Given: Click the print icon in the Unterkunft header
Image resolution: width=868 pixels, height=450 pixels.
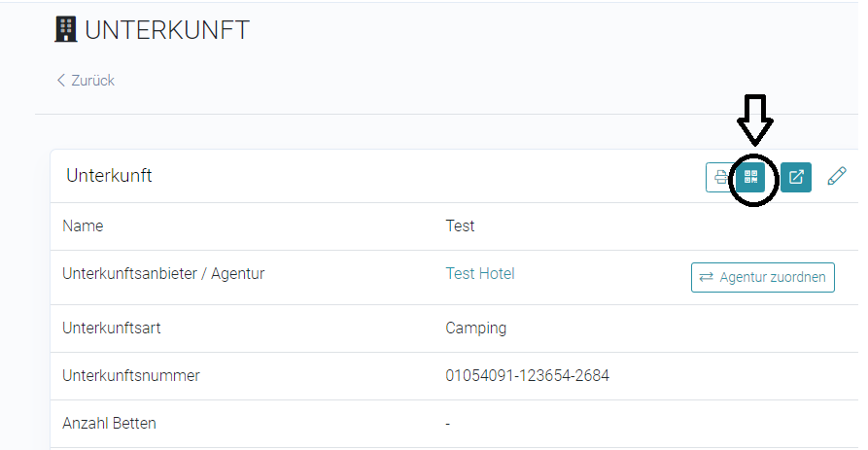Looking at the screenshot, I should (720, 177).
